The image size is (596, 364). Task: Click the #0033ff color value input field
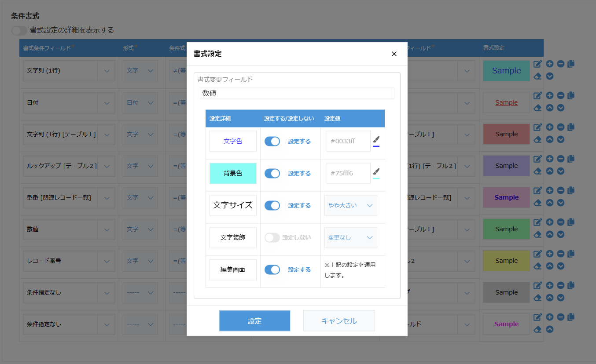point(348,141)
